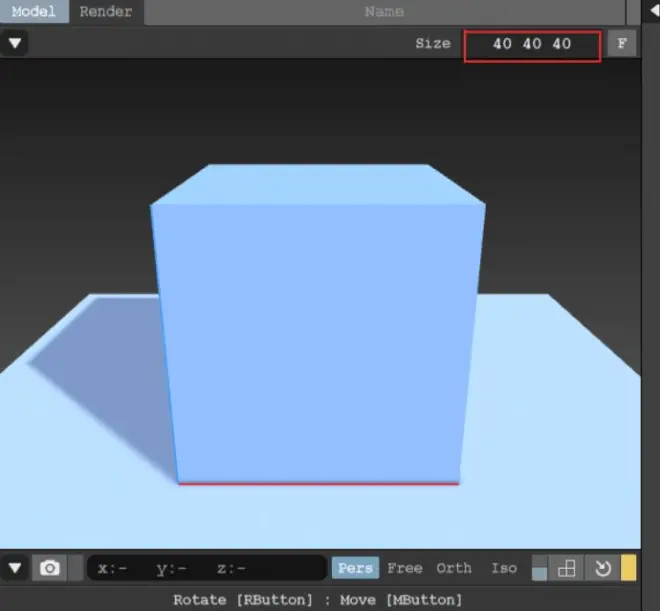Click the yellow color swatch
This screenshot has width=660, height=611.
pos(628,568)
